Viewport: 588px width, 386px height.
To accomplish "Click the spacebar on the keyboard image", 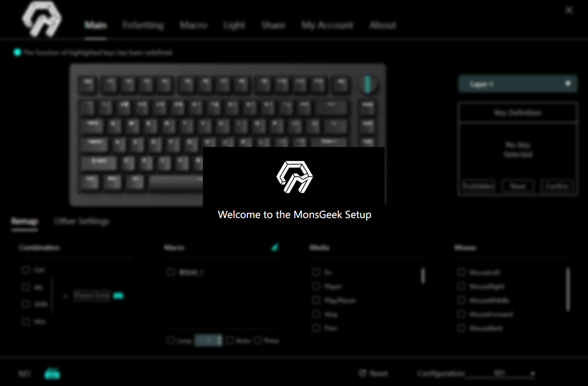I will pyautogui.click(x=176, y=182).
